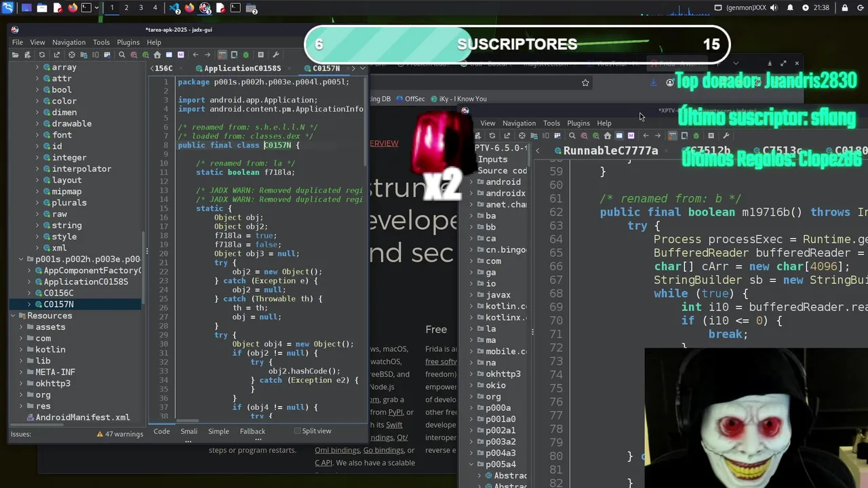The height and width of the screenshot is (488, 868).
Task: Click the sync with editor icon in front jadx-gui
Action: tap(72, 55)
